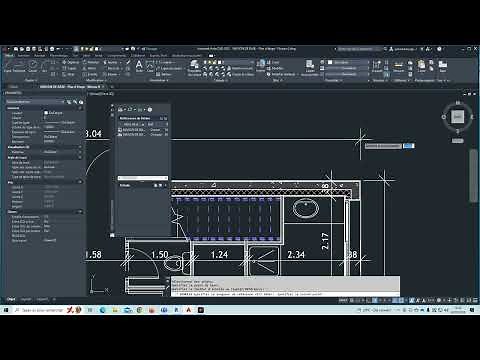The image size is (480, 360).
Task: Click Copier les propriétés (Match Properties) icon
Action: [x=310, y=68]
